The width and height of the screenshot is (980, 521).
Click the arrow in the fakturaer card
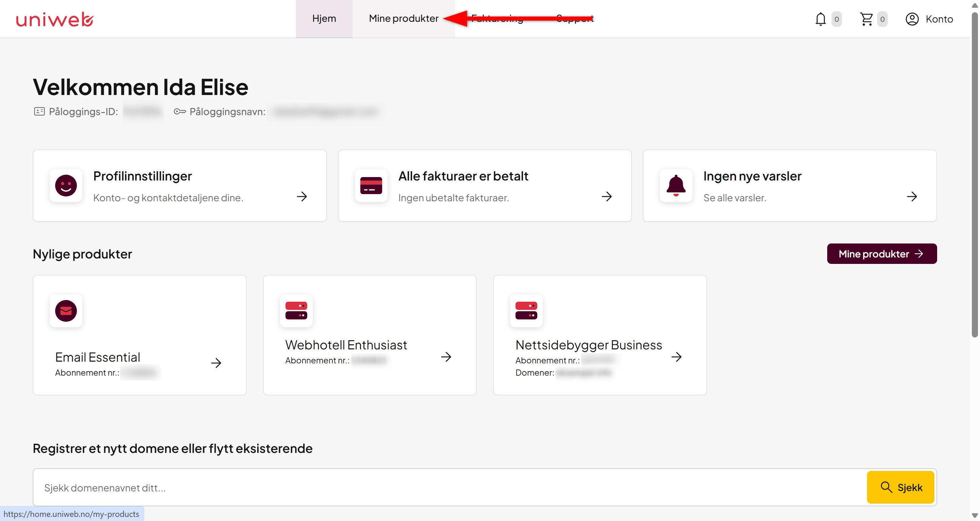606,196
